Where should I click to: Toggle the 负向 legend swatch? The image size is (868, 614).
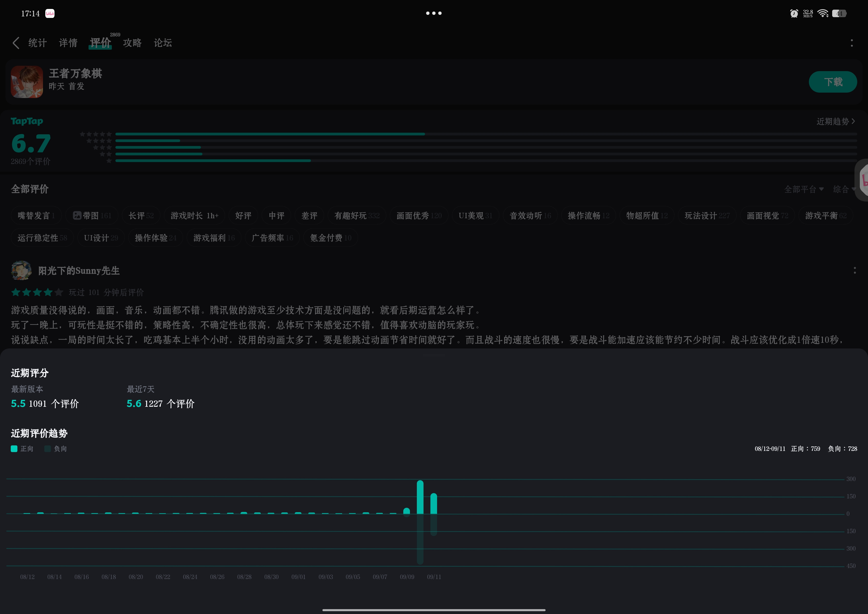[48, 449]
